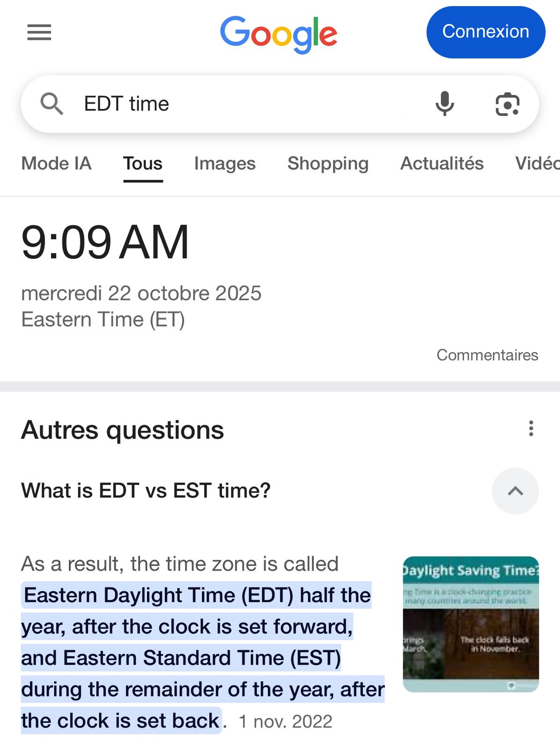Image resolution: width=560 pixels, height=749 pixels.
Task: Select the Tous results tab
Action: tap(143, 163)
